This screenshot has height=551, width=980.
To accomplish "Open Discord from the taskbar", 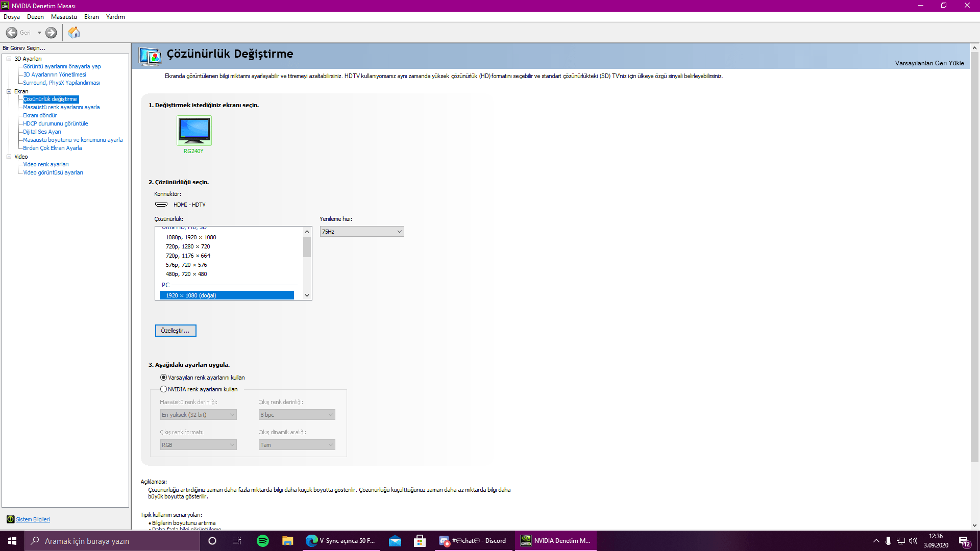I will pyautogui.click(x=473, y=541).
